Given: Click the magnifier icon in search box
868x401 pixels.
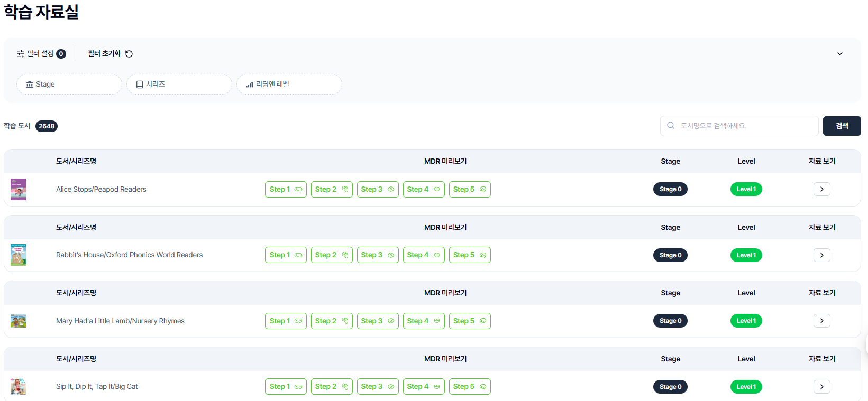Looking at the screenshot, I should (671, 126).
